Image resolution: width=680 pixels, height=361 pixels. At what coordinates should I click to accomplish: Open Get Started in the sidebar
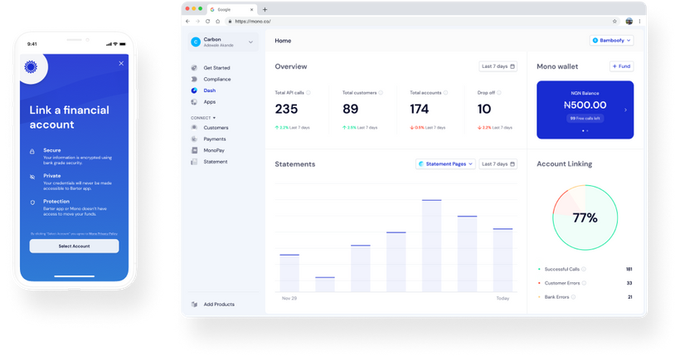coord(216,68)
